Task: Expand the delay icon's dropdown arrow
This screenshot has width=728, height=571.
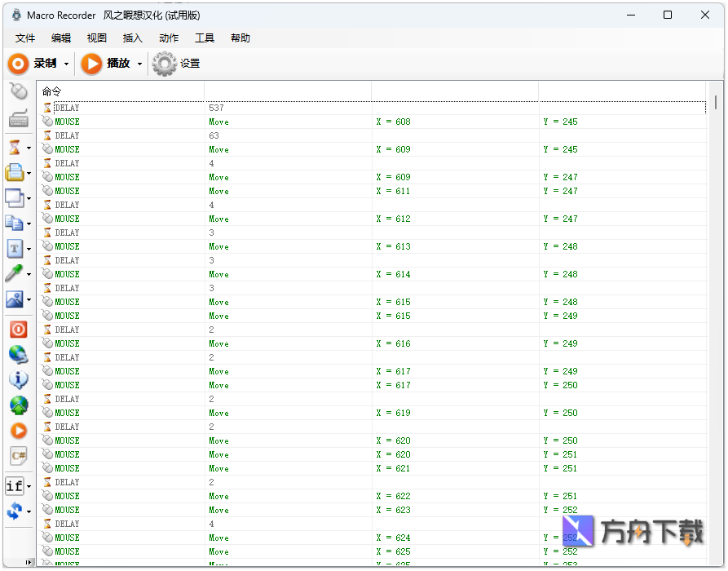Action: [x=30, y=148]
